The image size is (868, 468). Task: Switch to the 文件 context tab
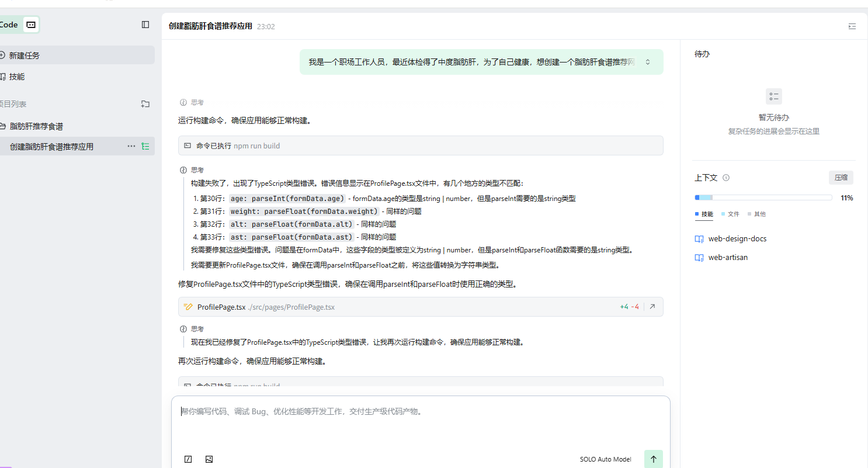point(730,214)
